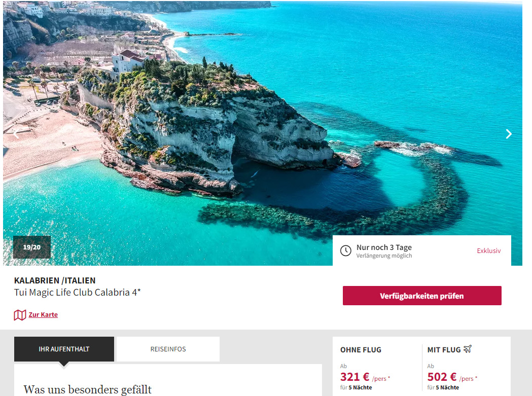Click the Tui Magic Life Club Calabria title

78,292
